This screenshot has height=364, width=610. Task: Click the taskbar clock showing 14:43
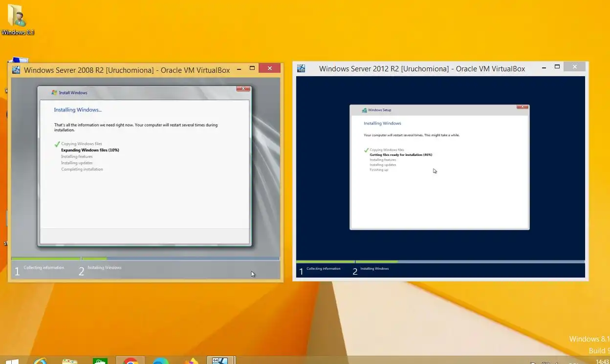point(602,362)
